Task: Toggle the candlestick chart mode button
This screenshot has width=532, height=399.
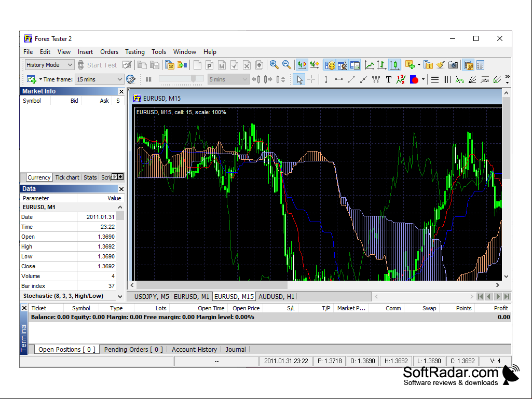Action: point(394,65)
